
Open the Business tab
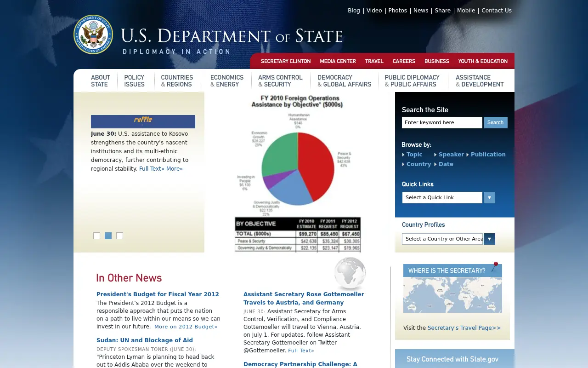pyautogui.click(x=436, y=61)
